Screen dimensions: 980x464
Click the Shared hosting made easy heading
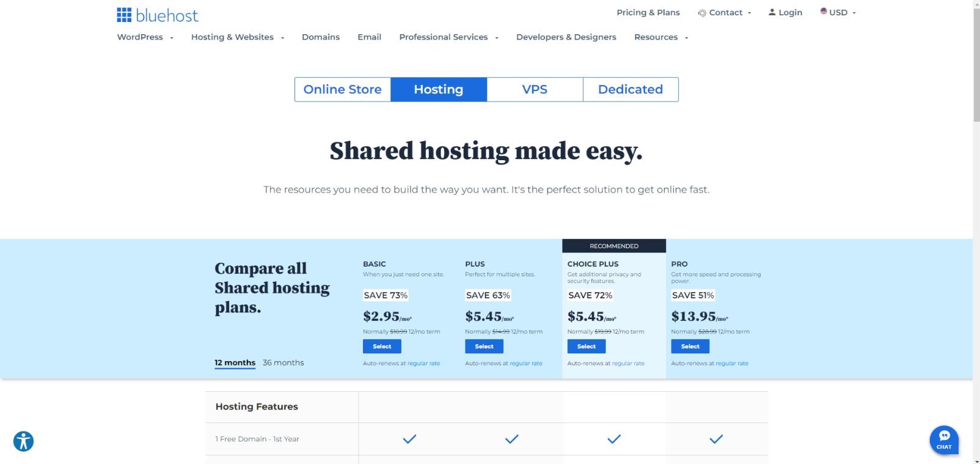click(486, 151)
